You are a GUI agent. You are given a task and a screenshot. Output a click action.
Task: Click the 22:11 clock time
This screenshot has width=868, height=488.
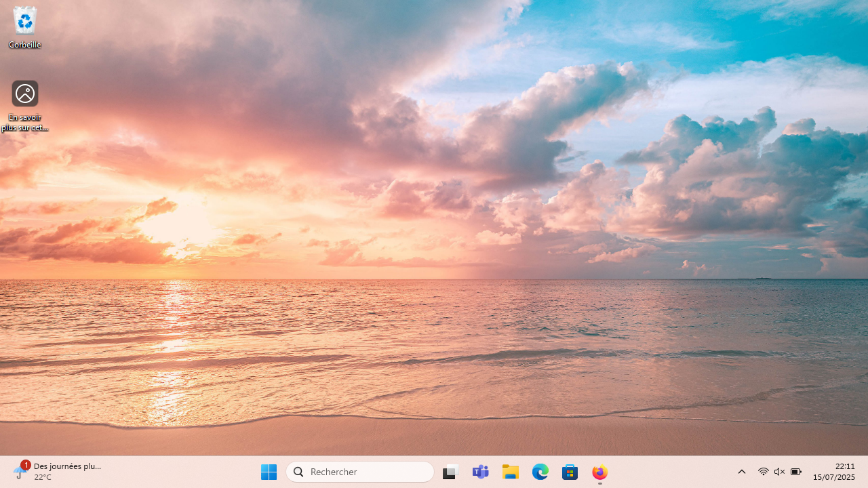click(x=845, y=466)
